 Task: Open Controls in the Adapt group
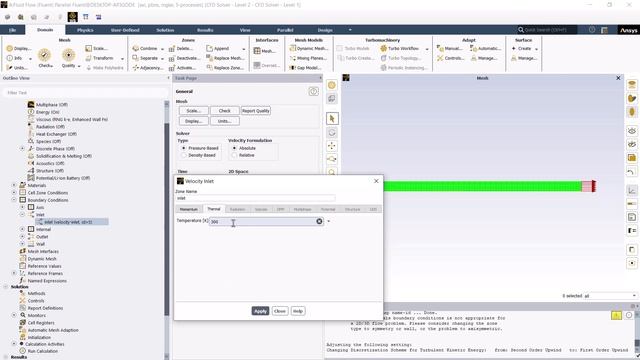click(451, 58)
